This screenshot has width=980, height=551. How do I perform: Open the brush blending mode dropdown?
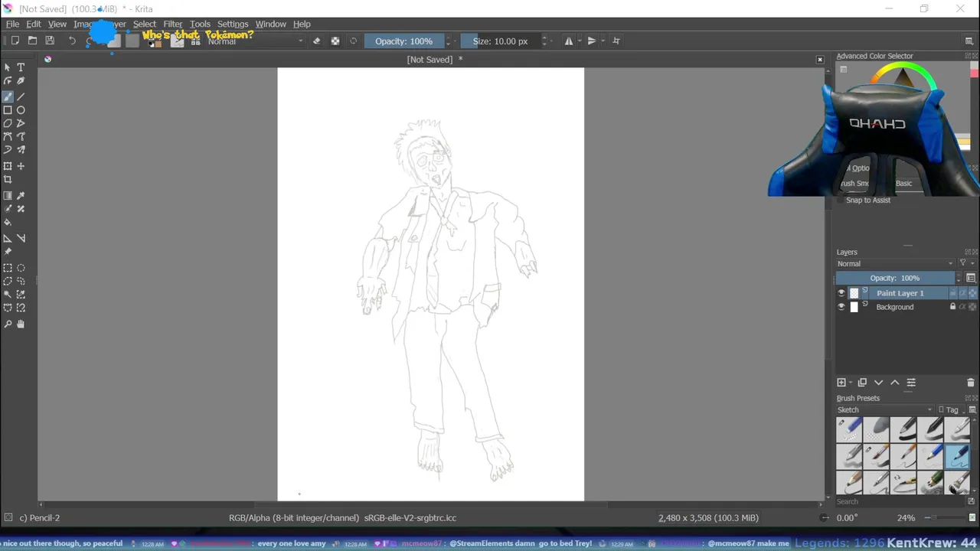click(256, 41)
